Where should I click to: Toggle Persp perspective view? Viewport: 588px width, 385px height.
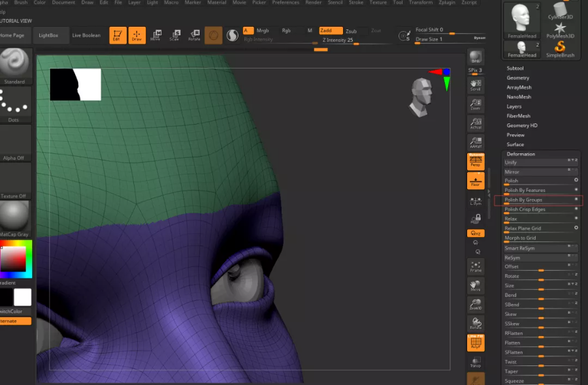pyautogui.click(x=476, y=161)
